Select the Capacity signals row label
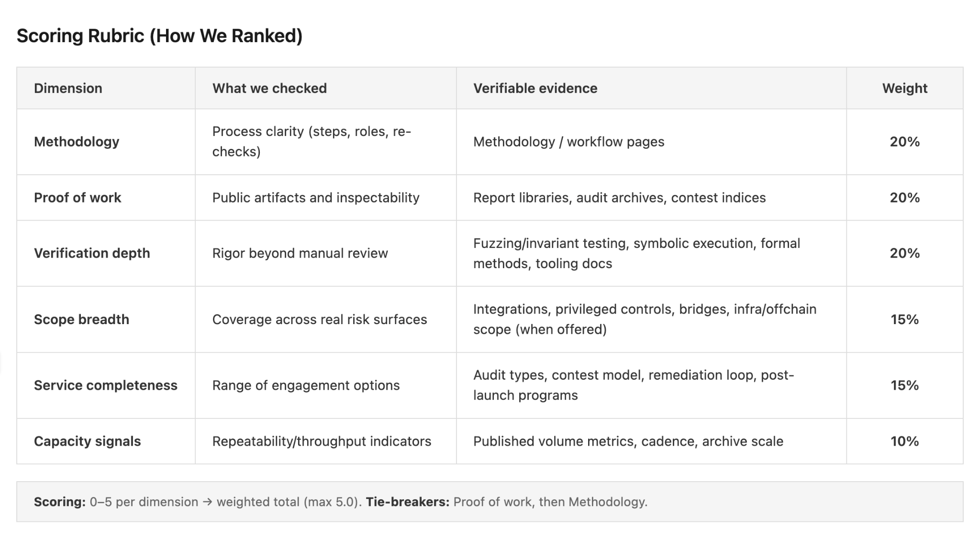Viewport: 980px width, 552px height. point(87,441)
